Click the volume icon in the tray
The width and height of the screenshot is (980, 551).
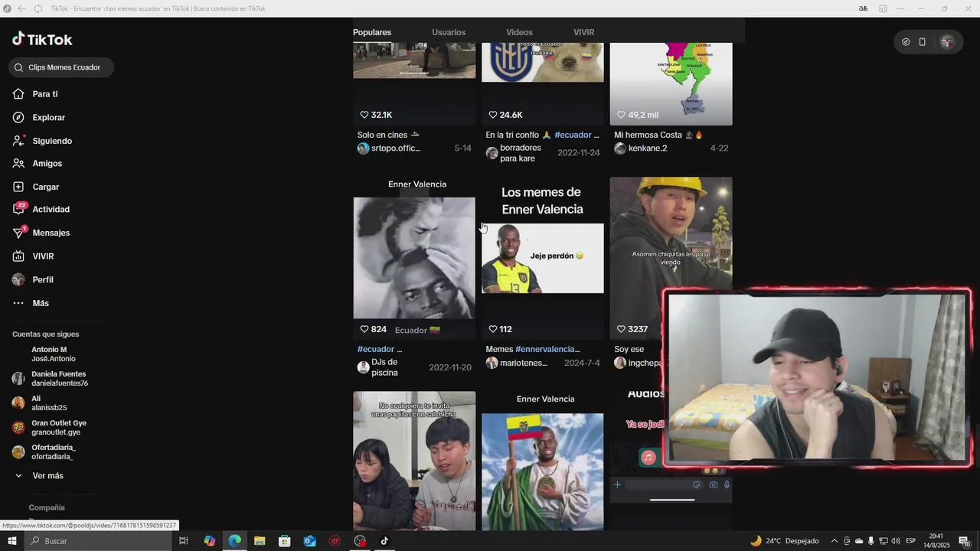coord(897,541)
